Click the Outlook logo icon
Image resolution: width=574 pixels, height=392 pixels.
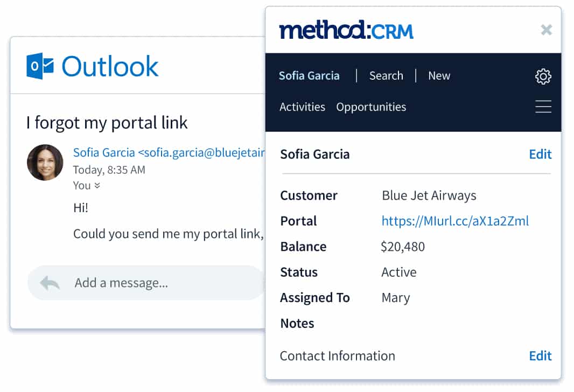pyautogui.click(x=40, y=66)
